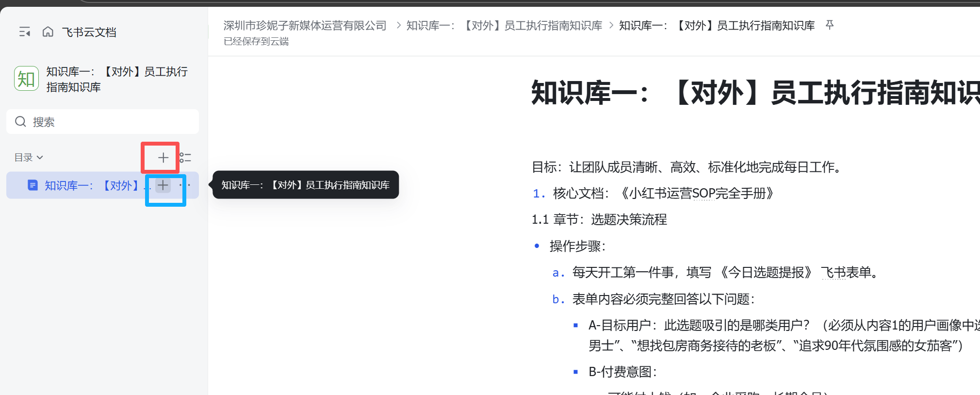Pin the document using the pushpin icon

(830, 25)
